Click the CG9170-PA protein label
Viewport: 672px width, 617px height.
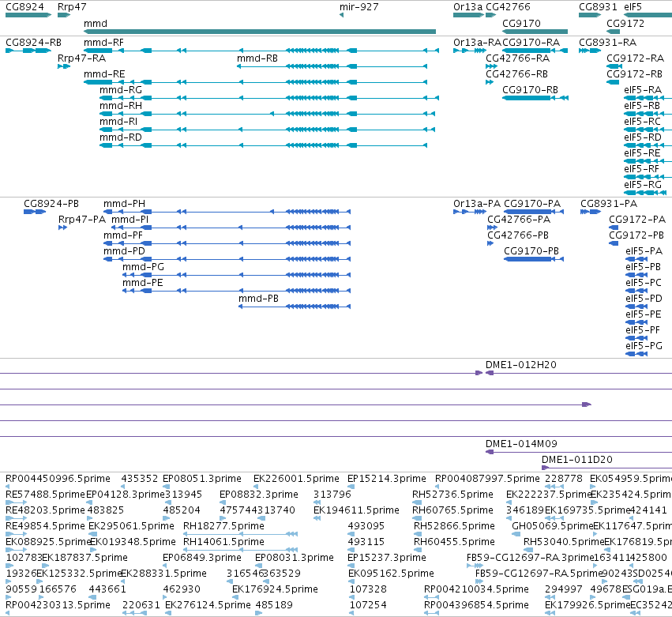[532, 203]
